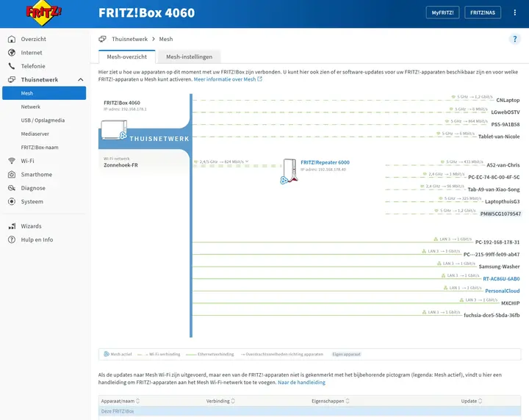Collapse the Thuisnetwerk menu chevron

(80, 80)
